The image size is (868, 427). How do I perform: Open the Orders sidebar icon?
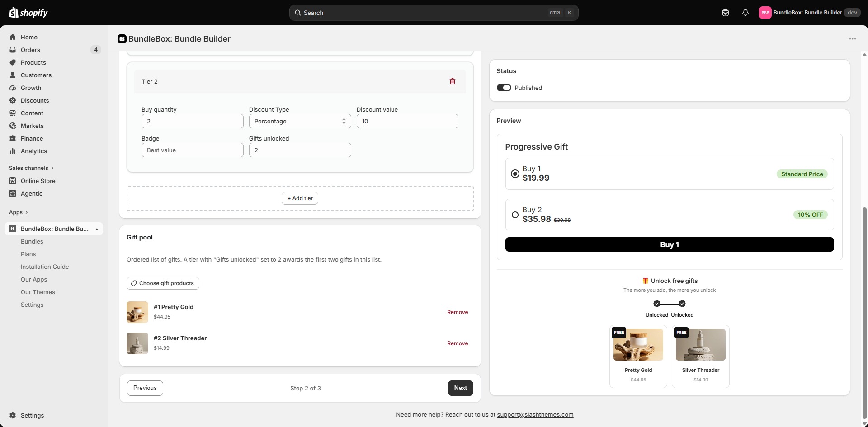pyautogui.click(x=13, y=50)
